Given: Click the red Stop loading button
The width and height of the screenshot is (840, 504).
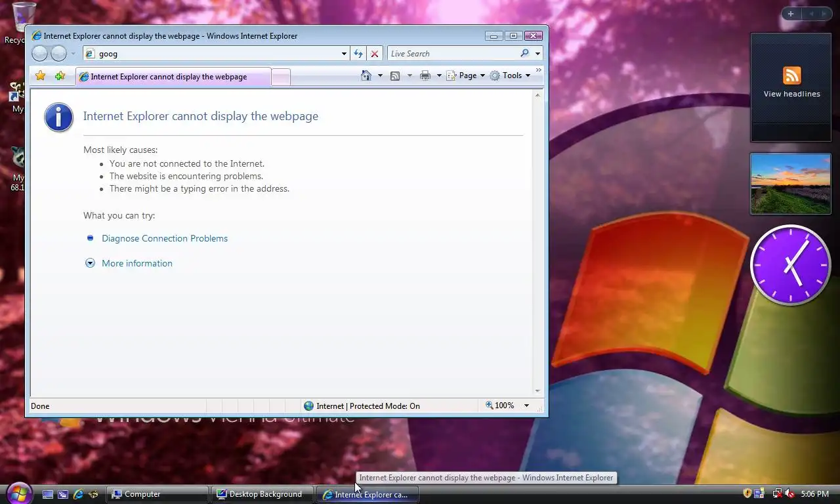Looking at the screenshot, I should [x=375, y=54].
